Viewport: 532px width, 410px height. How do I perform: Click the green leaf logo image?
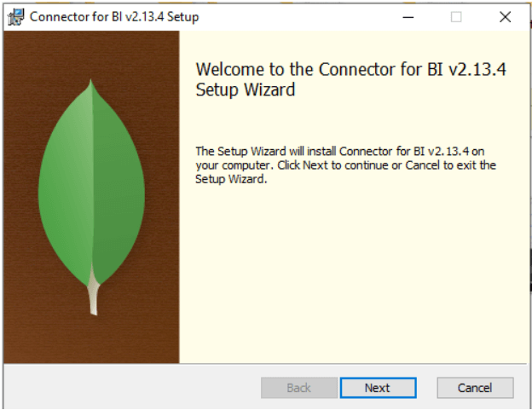(x=91, y=197)
